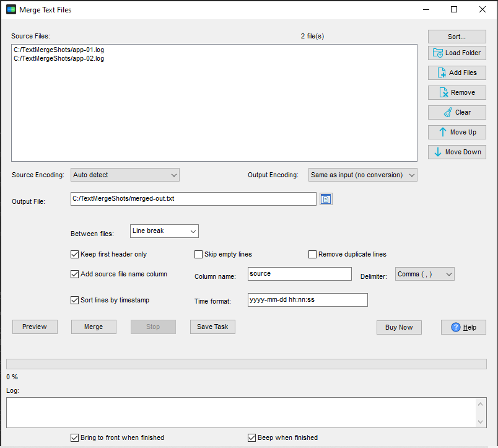The image size is (498, 448).
Task: Click the Buy Now button
Action: [399, 327]
